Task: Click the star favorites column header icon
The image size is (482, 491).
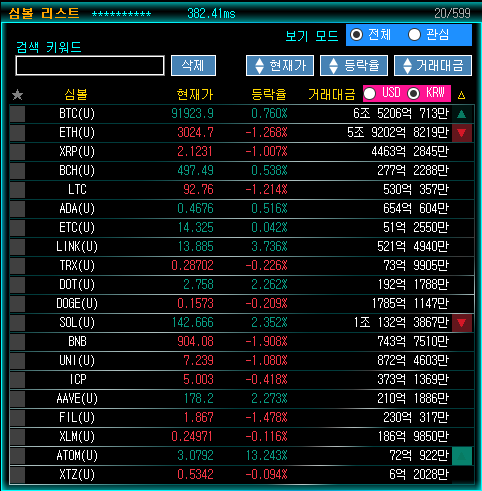Action: pyautogui.click(x=17, y=95)
